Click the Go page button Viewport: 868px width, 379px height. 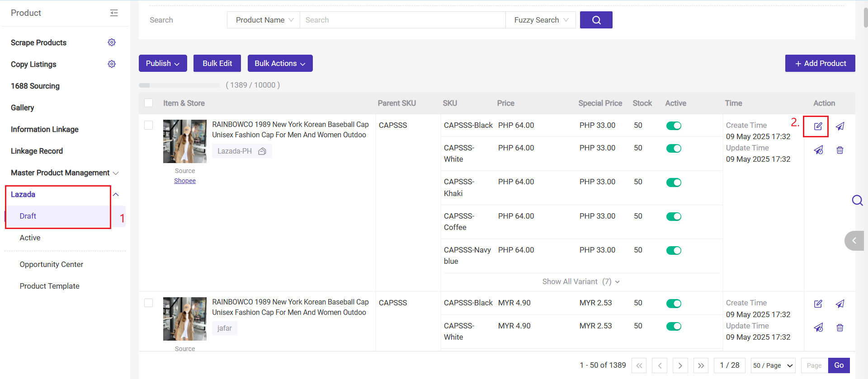[x=839, y=365]
